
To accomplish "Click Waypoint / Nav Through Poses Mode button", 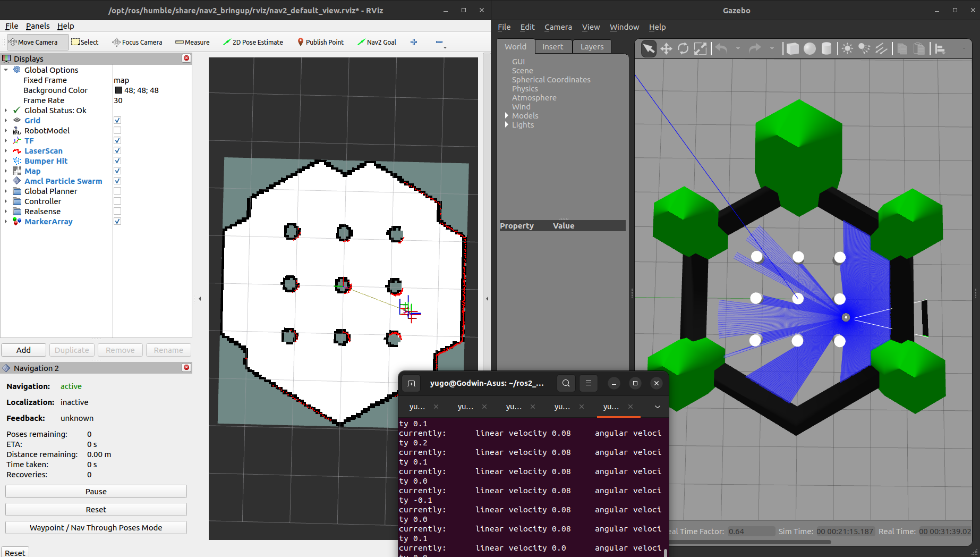I will [x=96, y=528].
